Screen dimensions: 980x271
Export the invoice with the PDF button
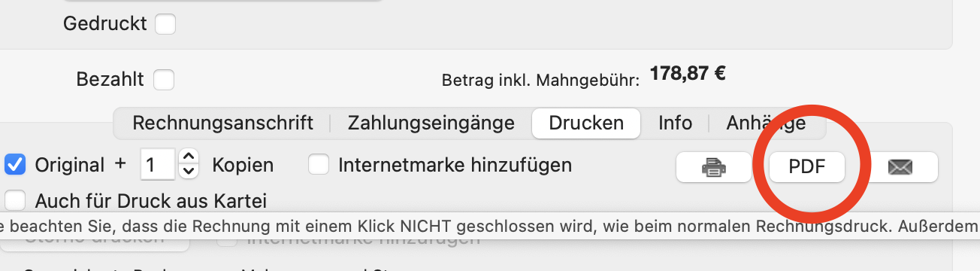[807, 167]
